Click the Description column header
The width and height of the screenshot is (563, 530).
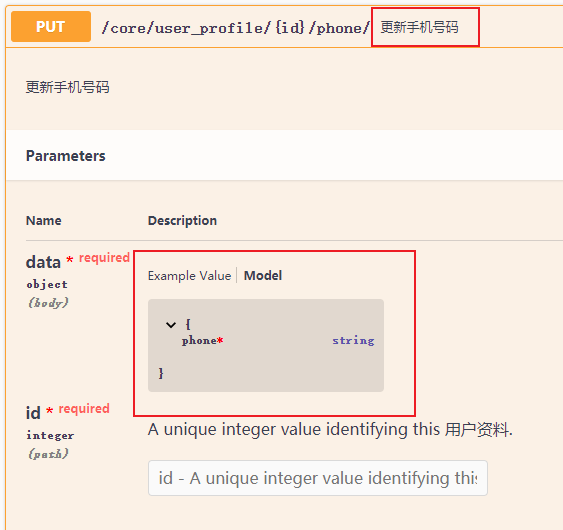(182, 220)
